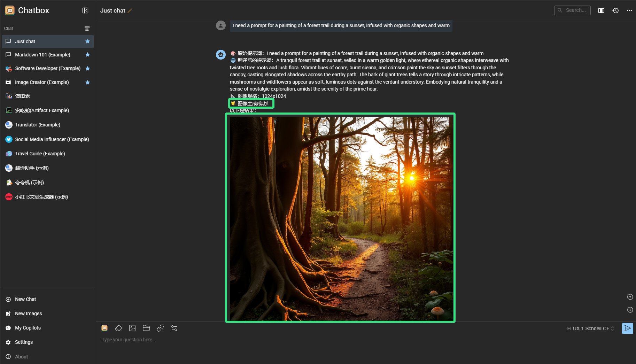Open conversation settings sliders icon

[174, 328]
